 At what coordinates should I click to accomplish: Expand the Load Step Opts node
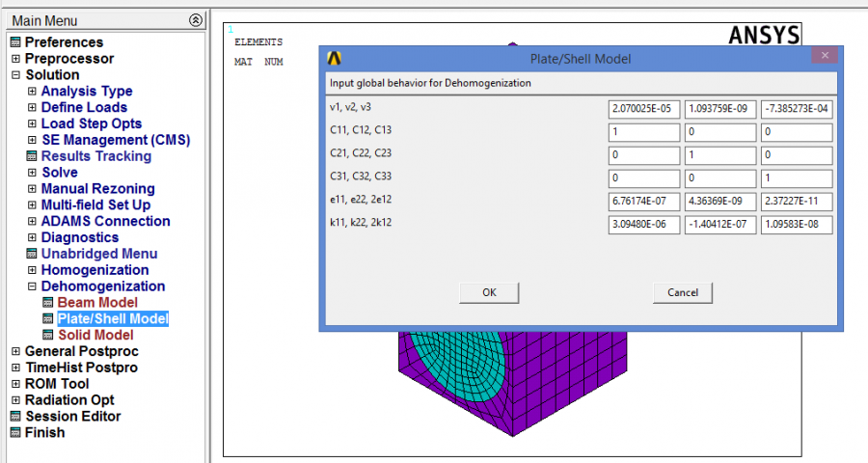[32, 123]
